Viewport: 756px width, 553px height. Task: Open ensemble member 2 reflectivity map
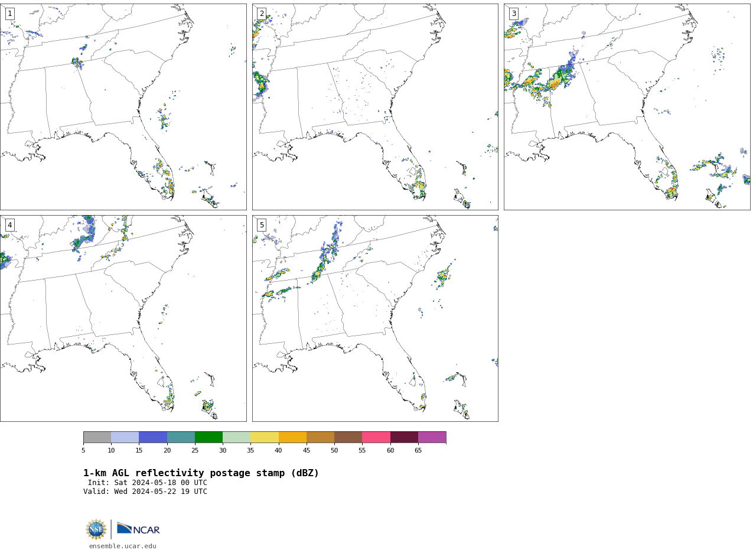coord(375,107)
